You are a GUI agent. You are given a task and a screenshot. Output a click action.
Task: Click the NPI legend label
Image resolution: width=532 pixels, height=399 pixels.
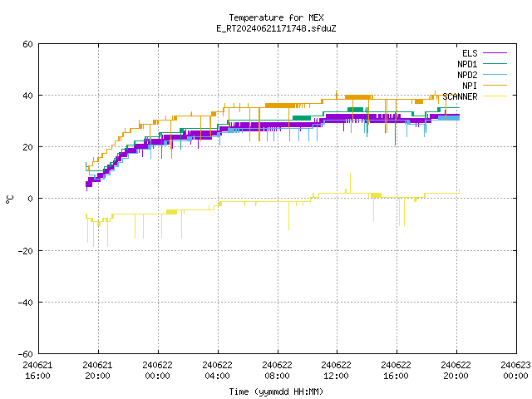tap(470, 86)
